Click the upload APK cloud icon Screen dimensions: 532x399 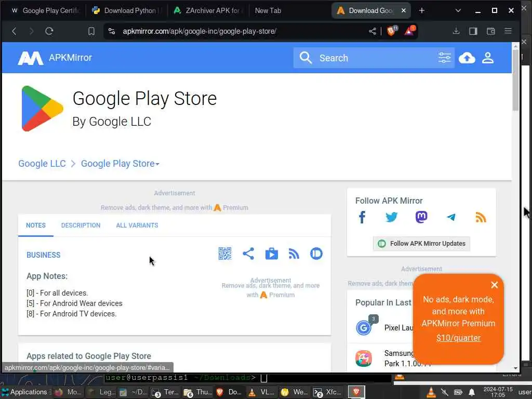(467, 58)
